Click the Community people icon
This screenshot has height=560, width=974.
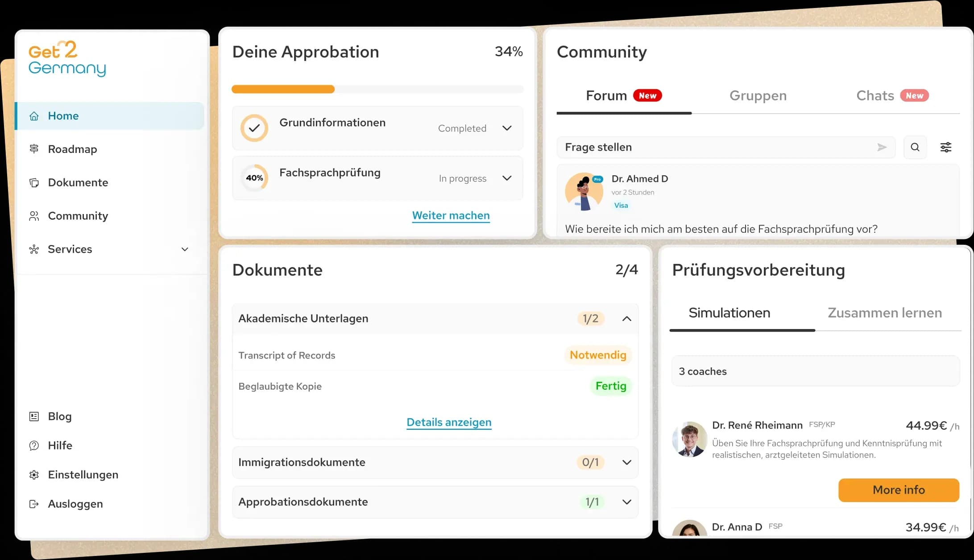tap(34, 215)
